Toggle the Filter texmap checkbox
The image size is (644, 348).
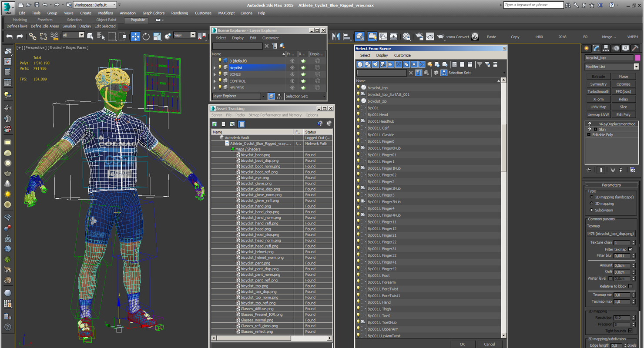click(631, 249)
